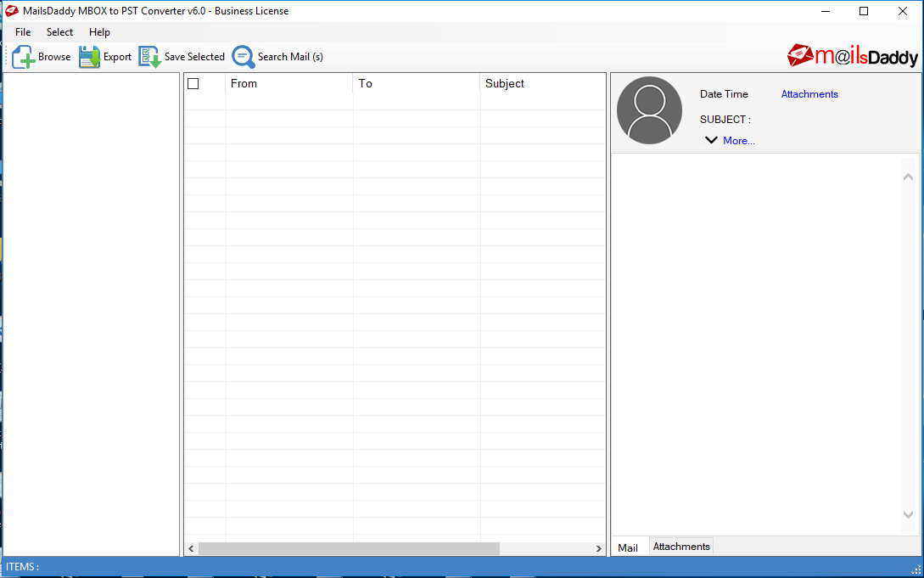
Task: Expand the More... details in preview pane
Action: click(x=737, y=140)
